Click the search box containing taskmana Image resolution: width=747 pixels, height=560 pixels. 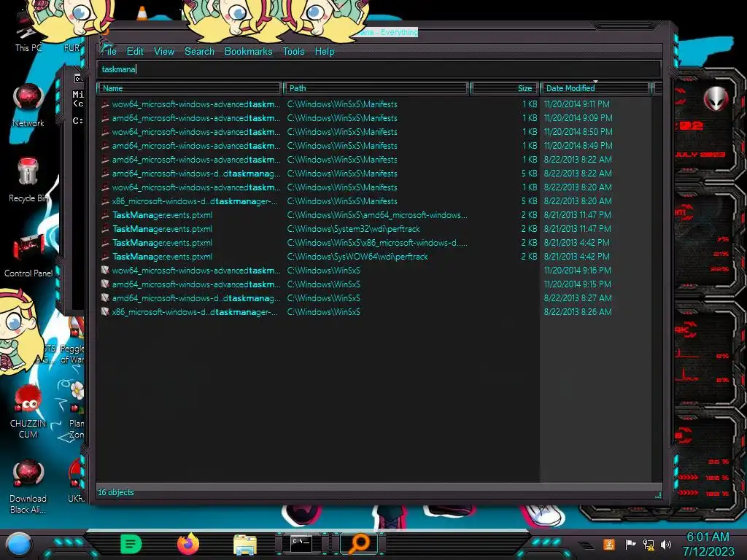(379, 69)
